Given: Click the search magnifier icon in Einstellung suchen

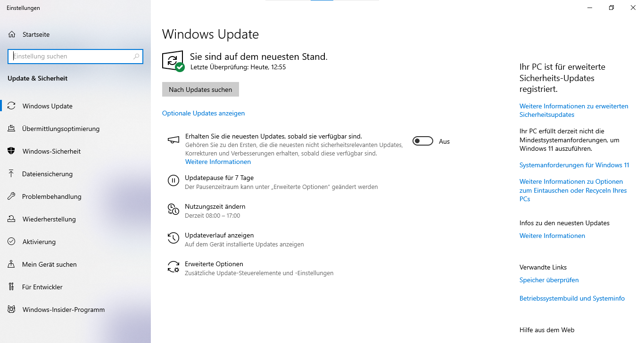Looking at the screenshot, I should tap(136, 56).
